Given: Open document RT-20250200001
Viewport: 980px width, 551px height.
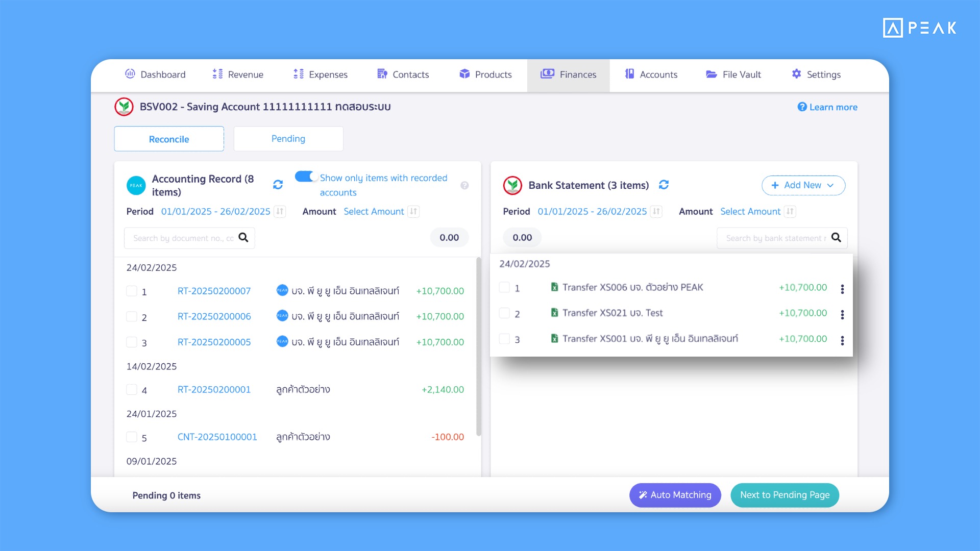Looking at the screenshot, I should [x=214, y=389].
